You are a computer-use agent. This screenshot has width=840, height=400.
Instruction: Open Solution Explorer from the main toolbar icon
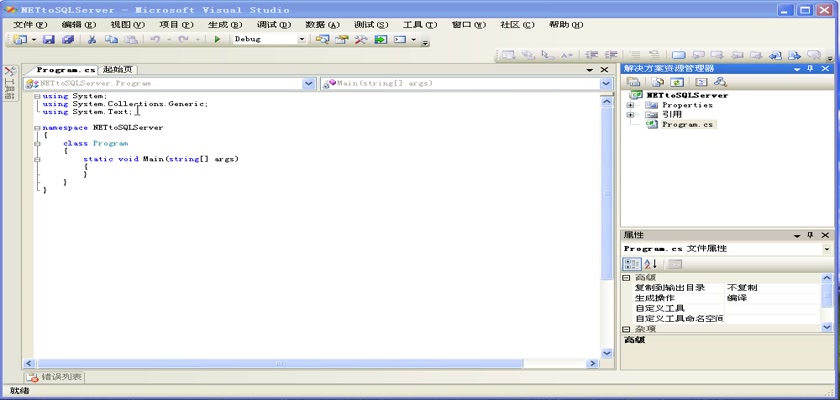[x=322, y=39]
